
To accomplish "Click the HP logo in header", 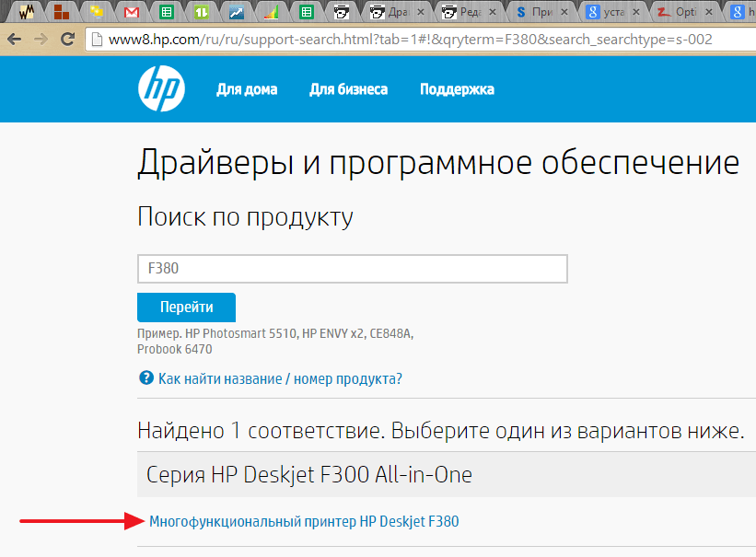I will pos(161,89).
